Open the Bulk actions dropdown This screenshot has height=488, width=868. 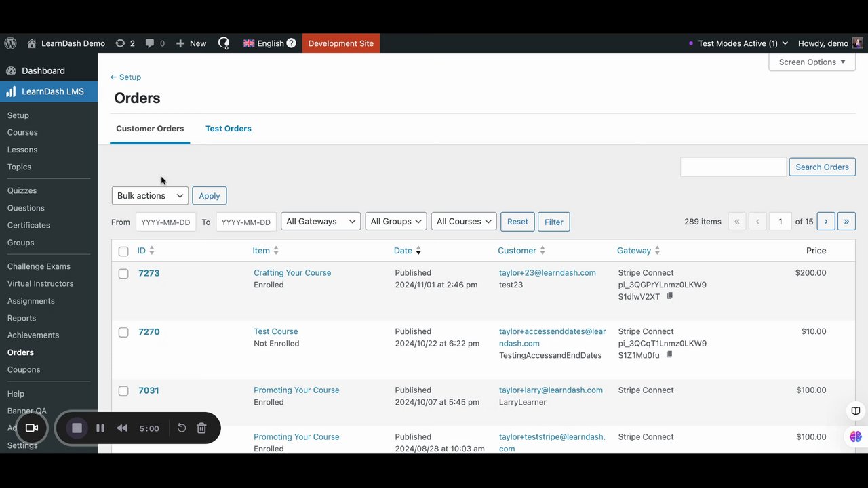click(x=150, y=196)
